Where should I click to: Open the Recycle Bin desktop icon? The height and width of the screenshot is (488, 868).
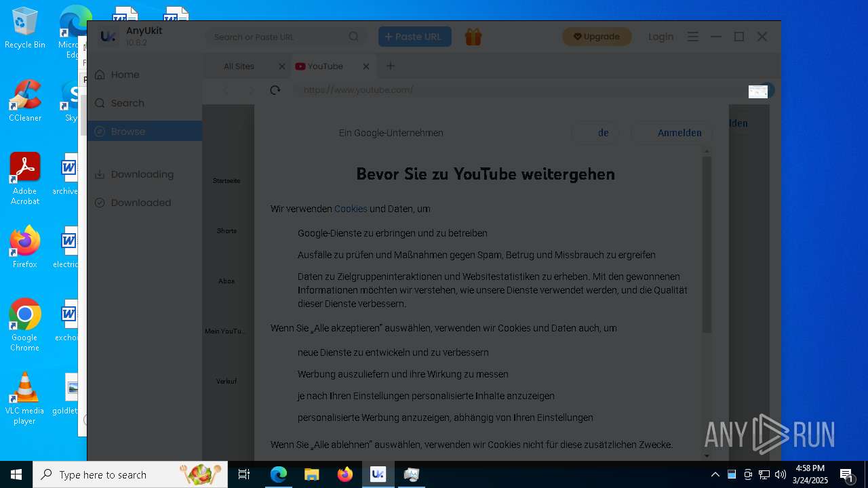pos(25,28)
